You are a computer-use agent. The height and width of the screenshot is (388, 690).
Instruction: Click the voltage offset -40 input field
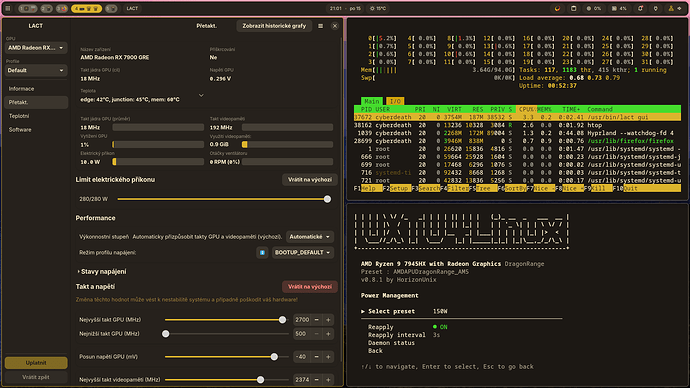(x=302, y=357)
